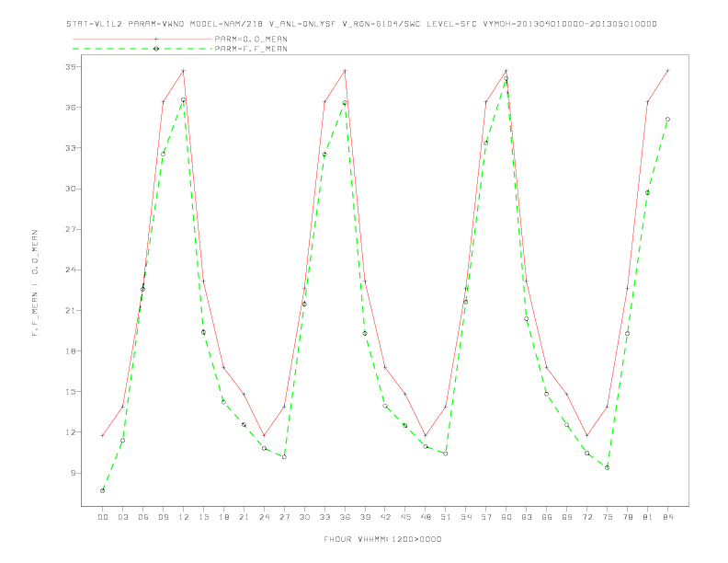Click the x-axis forecast hour label 03
Viewport: 728px width, 563px height.
(x=122, y=517)
